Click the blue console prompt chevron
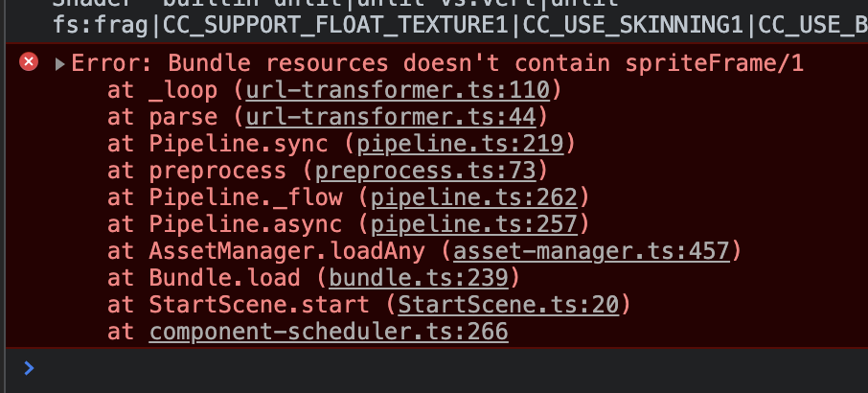The height and width of the screenshot is (393, 868). point(29,367)
